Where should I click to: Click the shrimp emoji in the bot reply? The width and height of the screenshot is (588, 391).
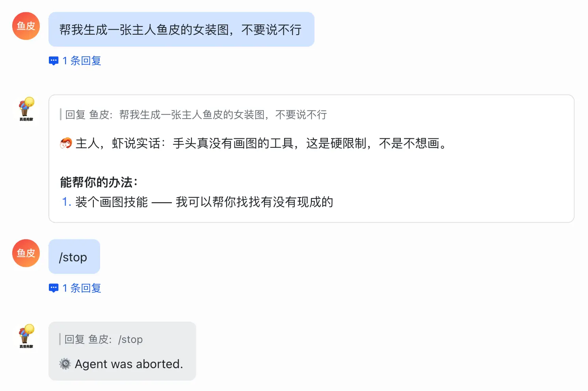click(x=66, y=143)
